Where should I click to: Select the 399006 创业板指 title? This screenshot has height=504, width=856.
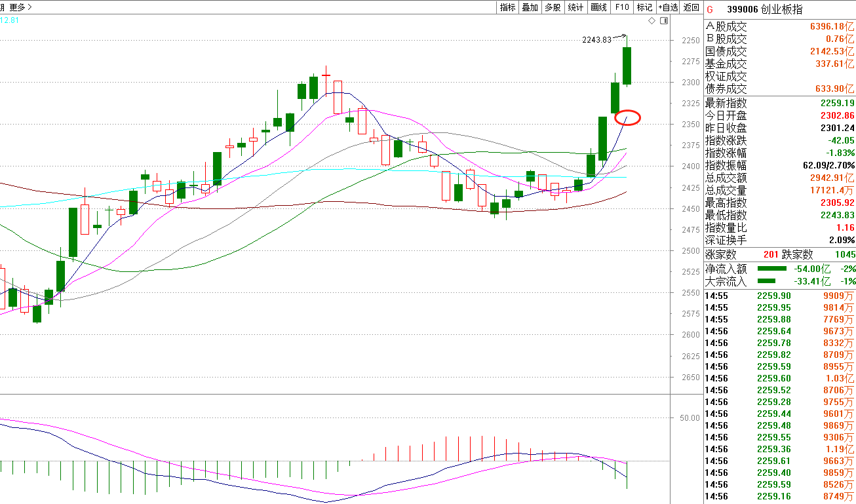point(764,9)
